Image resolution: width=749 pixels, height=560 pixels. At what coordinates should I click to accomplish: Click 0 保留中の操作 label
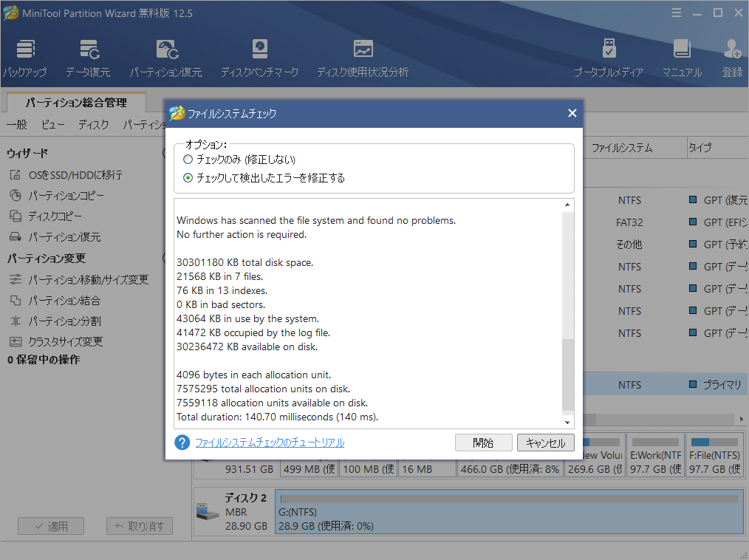(44, 360)
